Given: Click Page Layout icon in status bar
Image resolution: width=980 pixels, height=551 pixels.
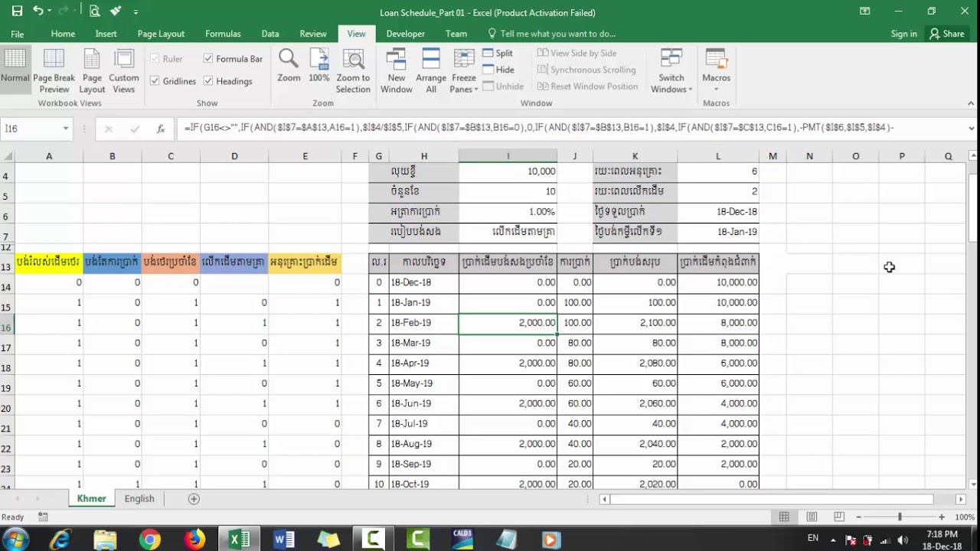Looking at the screenshot, I should [812, 517].
